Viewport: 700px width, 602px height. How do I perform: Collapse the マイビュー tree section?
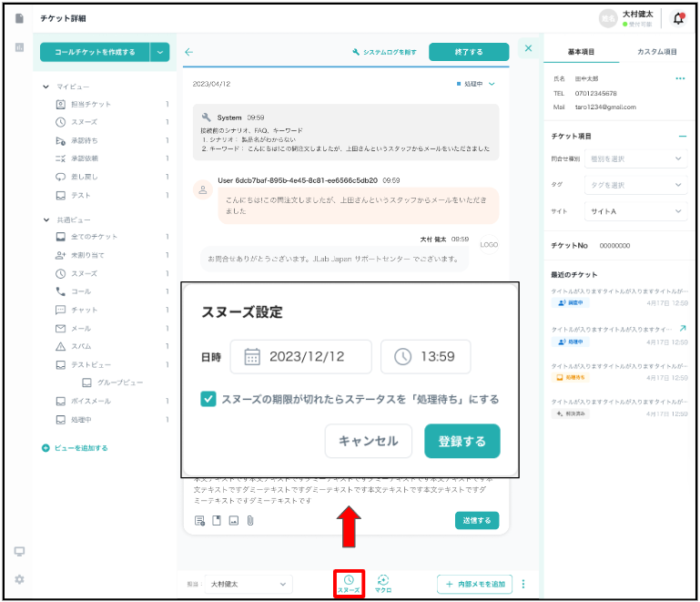(46, 87)
